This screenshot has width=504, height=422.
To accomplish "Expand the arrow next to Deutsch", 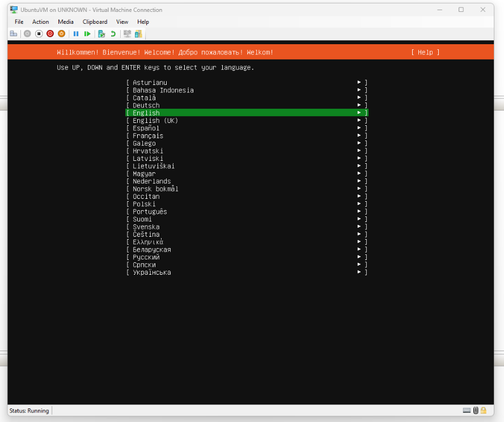I will point(359,105).
